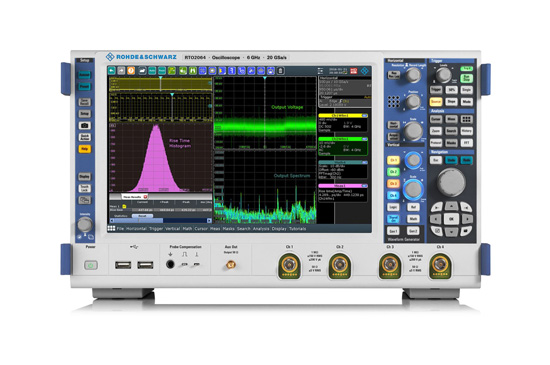Screen dimensions: 550x365
Task: Push the FFT button in Analysis section
Action: coord(467,143)
